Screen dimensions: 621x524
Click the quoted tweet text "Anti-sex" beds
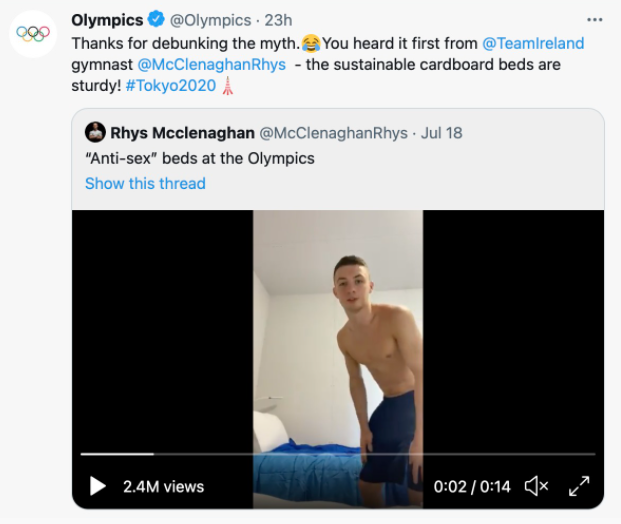pos(199,158)
